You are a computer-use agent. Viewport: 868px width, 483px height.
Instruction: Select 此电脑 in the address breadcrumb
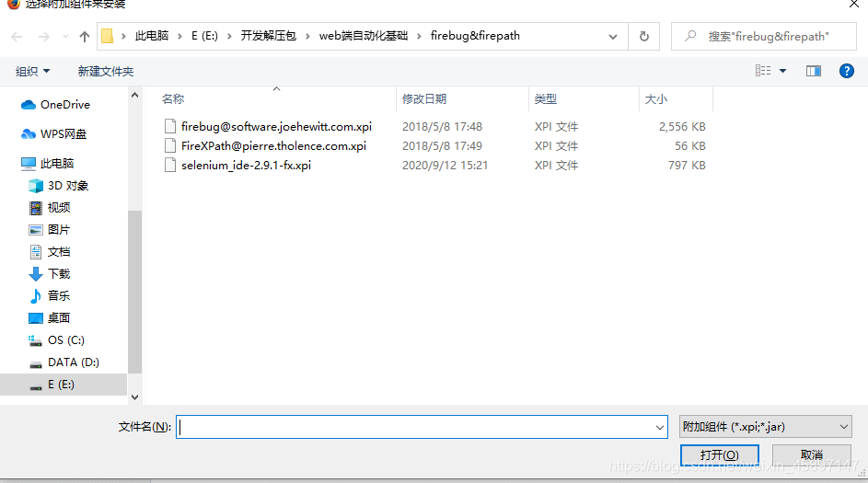click(x=152, y=36)
